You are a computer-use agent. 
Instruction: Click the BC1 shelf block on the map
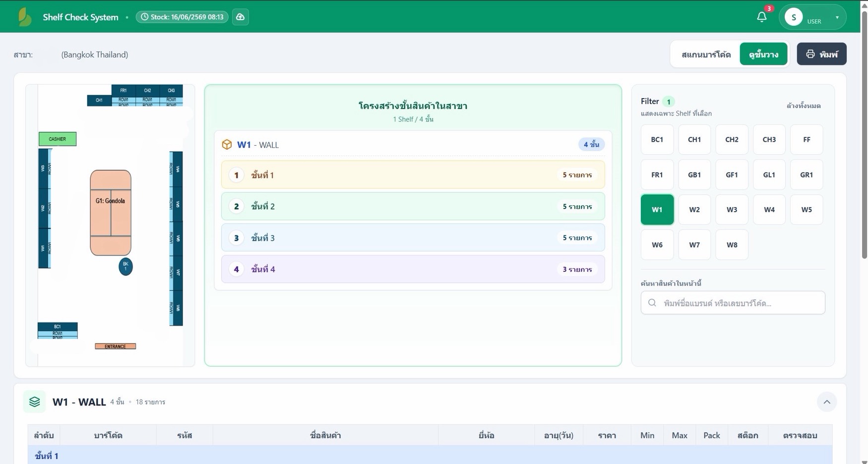tap(58, 327)
